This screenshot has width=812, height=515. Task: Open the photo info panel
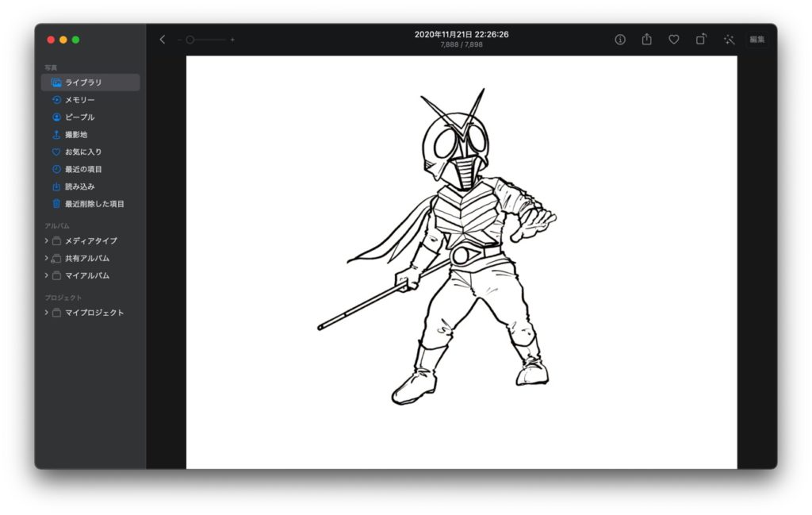coord(620,40)
